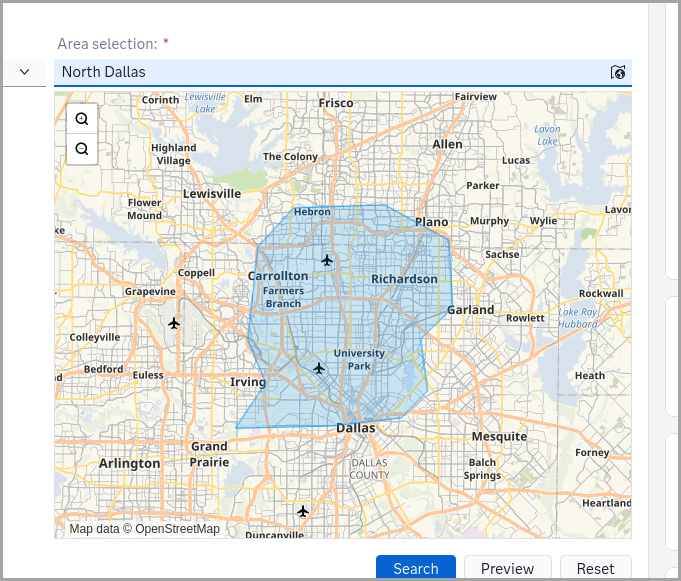Click the Coppell label on the map
Viewport: 681px width, 581px height.
tap(196, 273)
